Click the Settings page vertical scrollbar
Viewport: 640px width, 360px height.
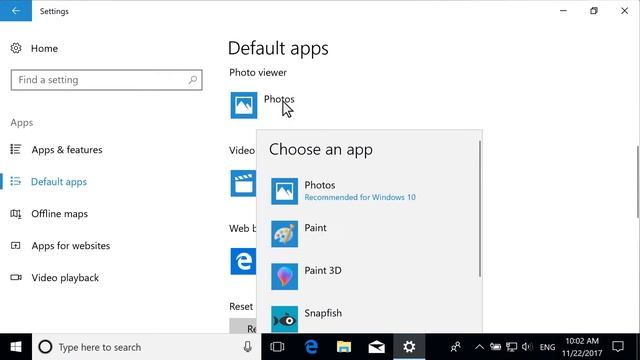click(x=638, y=182)
